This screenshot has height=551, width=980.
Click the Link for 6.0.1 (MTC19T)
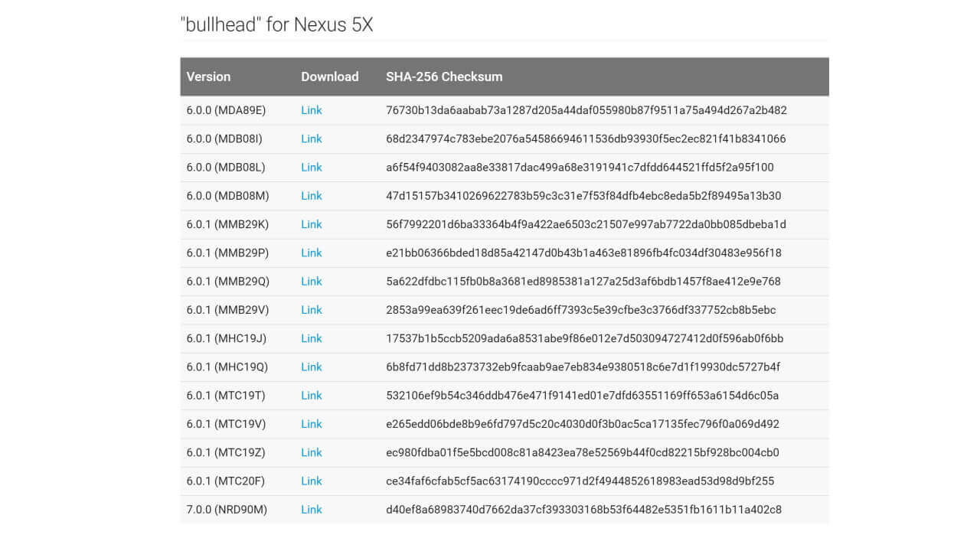[x=311, y=395]
